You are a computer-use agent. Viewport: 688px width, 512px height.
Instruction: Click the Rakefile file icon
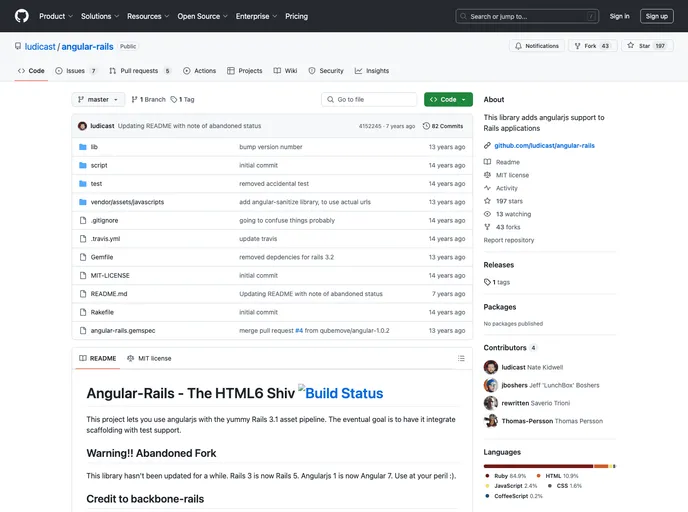tap(82, 312)
